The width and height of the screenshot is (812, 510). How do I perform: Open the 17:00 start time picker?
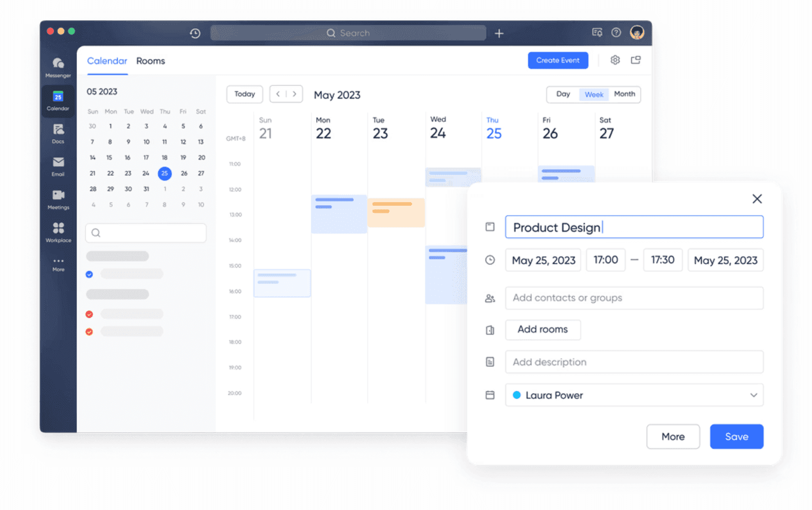point(605,260)
